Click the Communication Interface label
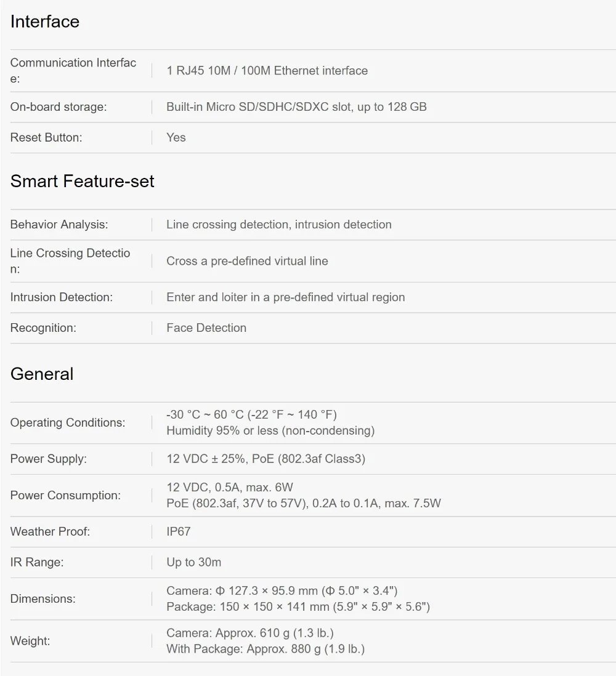The image size is (616, 676). click(73, 71)
